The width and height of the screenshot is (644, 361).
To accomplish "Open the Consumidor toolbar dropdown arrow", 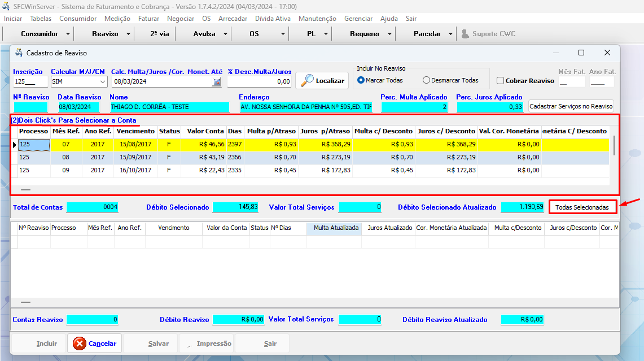I will click(68, 34).
